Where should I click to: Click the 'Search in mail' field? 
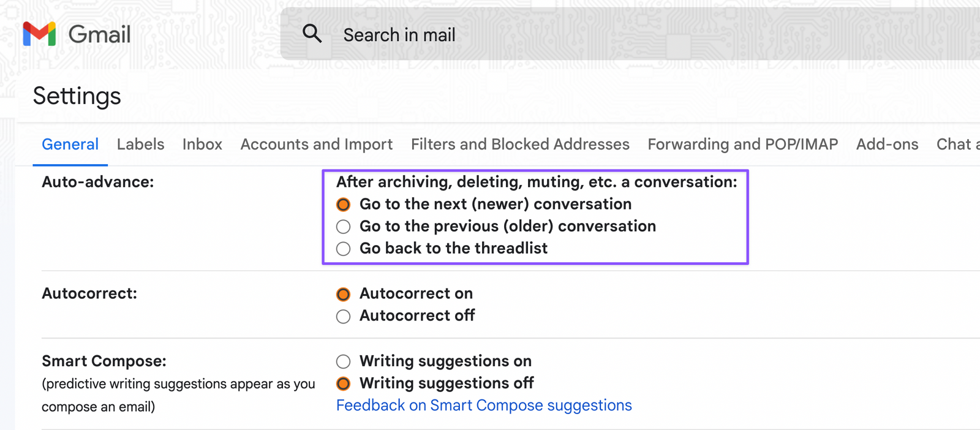pos(399,34)
